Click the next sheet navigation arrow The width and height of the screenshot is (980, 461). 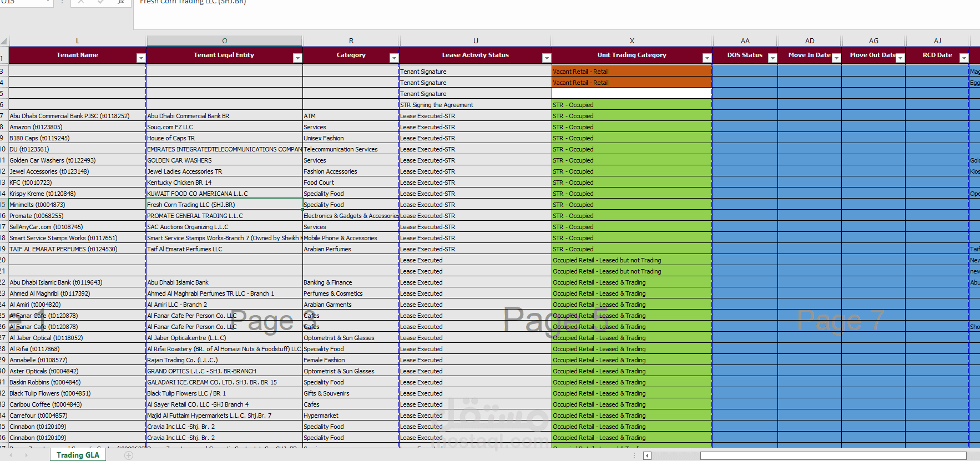pyautogui.click(x=26, y=455)
